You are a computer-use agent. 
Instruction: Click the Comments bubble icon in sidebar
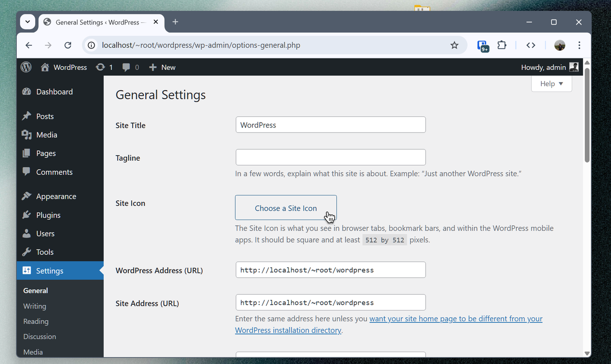tap(27, 172)
